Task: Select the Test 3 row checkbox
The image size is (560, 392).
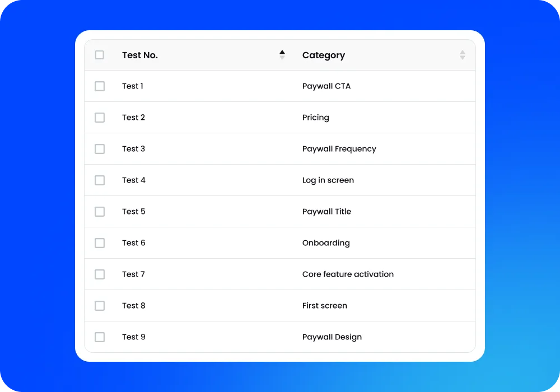Action: click(100, 149)
